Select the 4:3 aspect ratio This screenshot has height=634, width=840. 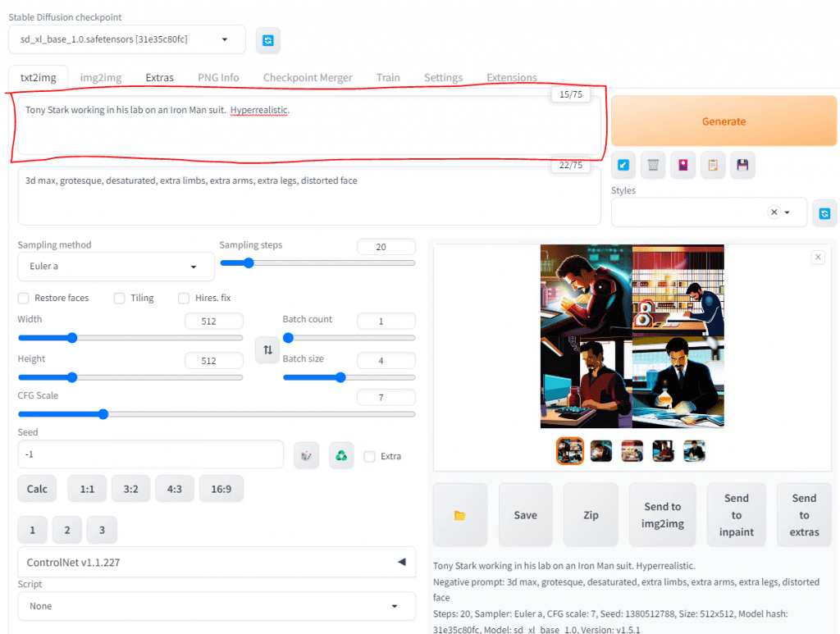point(174,489)
